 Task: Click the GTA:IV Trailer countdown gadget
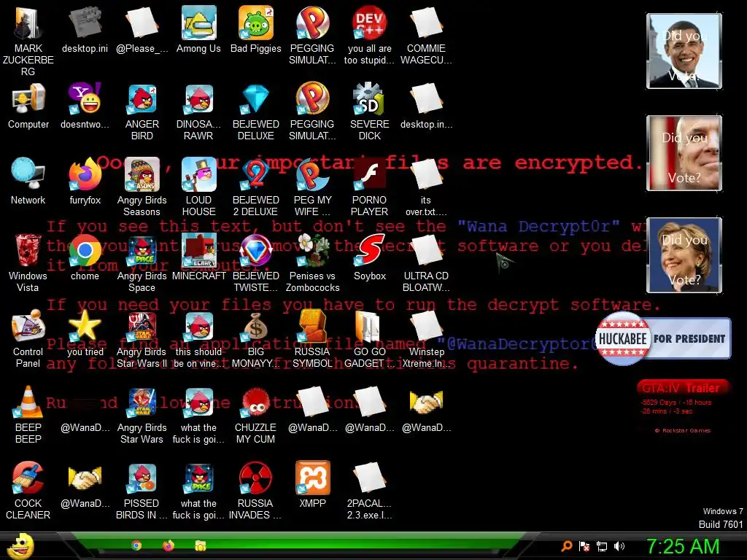pos(683,408)
